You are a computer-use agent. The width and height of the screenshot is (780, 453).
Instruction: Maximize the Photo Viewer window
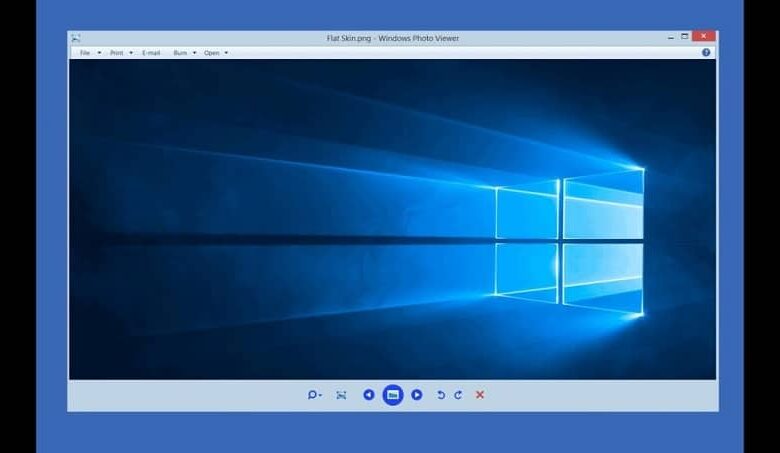684,36
